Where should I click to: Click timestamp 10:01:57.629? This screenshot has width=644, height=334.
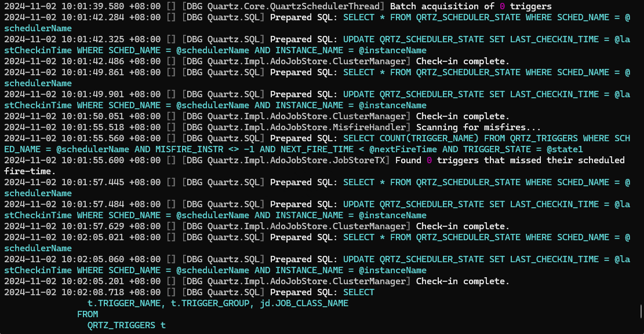coord(93,226)
